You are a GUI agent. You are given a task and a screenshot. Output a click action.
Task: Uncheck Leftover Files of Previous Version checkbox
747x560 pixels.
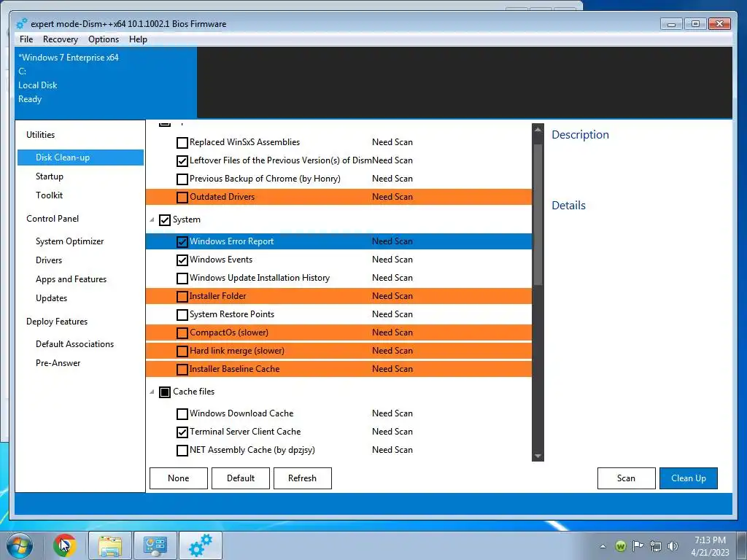coord(182,161)
